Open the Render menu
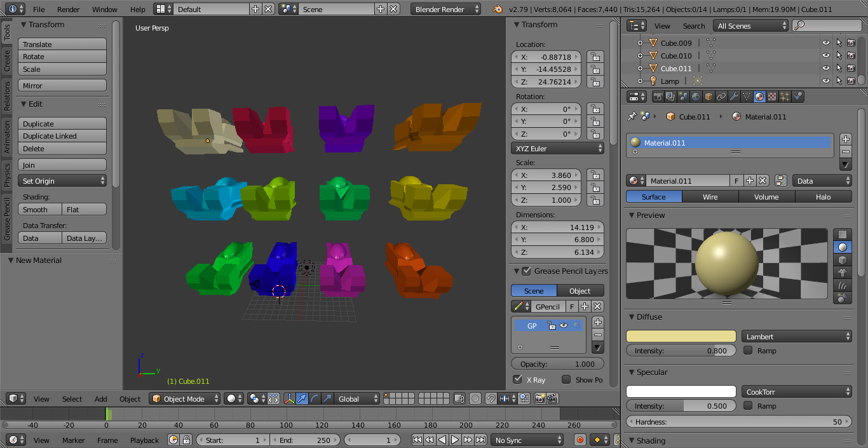The image size is (868, 448). (x=68, y=10)
